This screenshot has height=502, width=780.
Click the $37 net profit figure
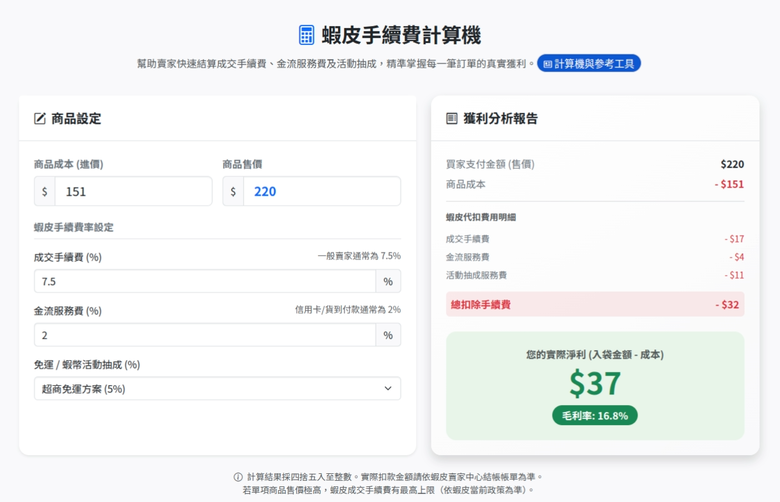pyautogui.click(x=595, y=384)
